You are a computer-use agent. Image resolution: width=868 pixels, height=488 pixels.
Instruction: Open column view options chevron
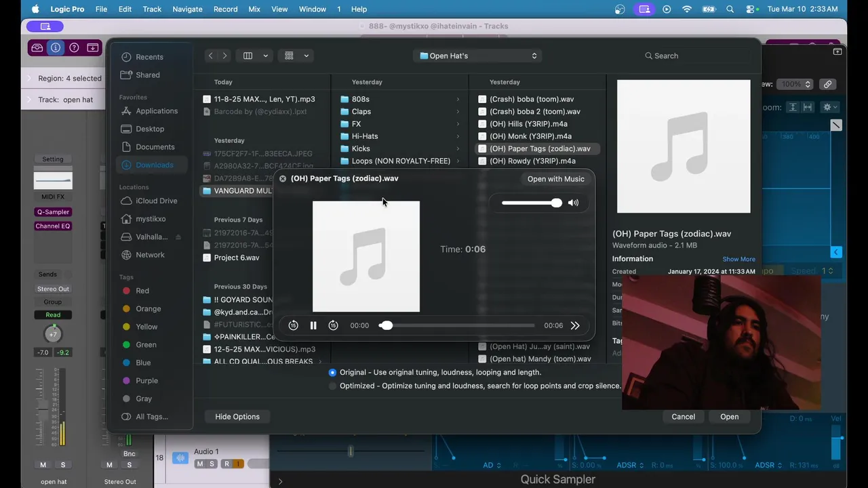click(x=266, y=56)
